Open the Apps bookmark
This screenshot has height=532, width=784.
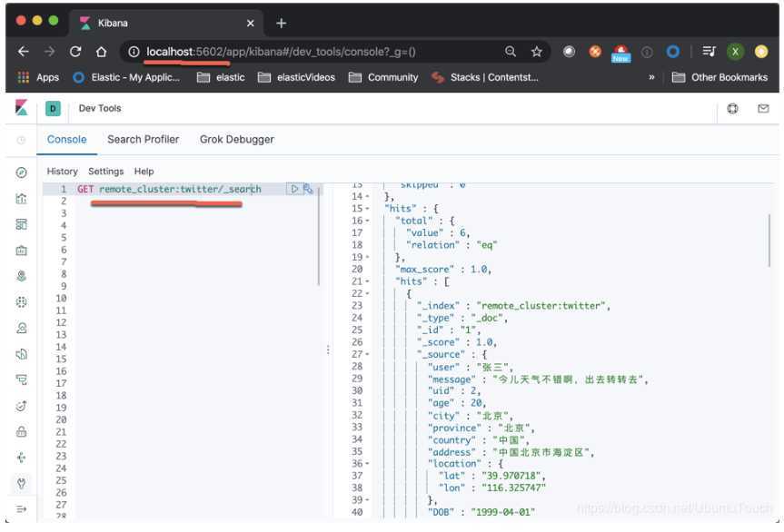pos(38,77)
